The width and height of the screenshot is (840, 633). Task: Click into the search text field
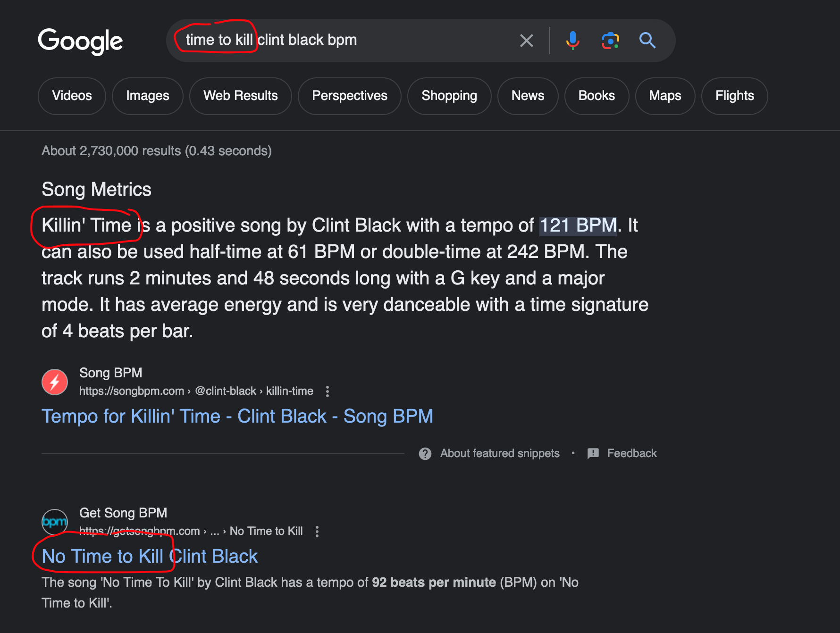point(344,41)
